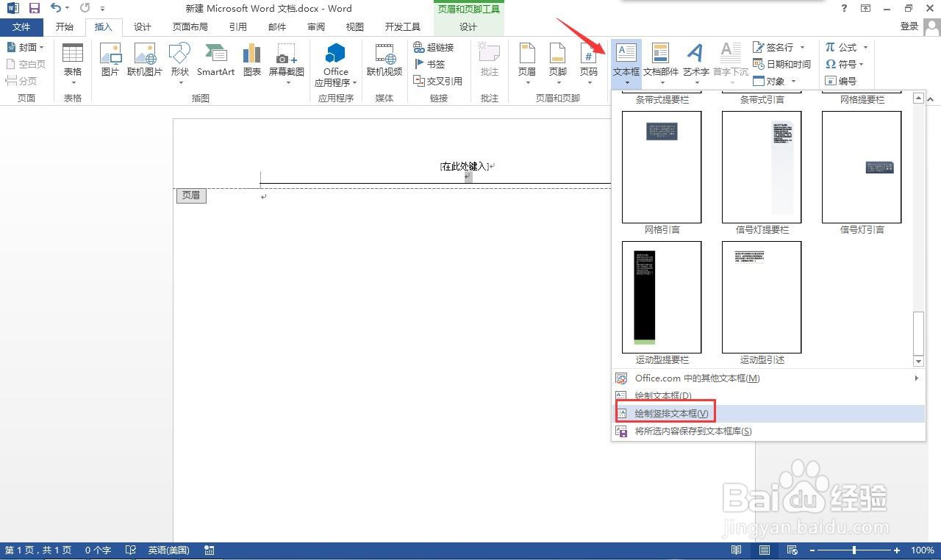Switch to the Home (开始) tab
This screenshot has width=941, height=560.
pyautogui.click(x=65, y=26)
